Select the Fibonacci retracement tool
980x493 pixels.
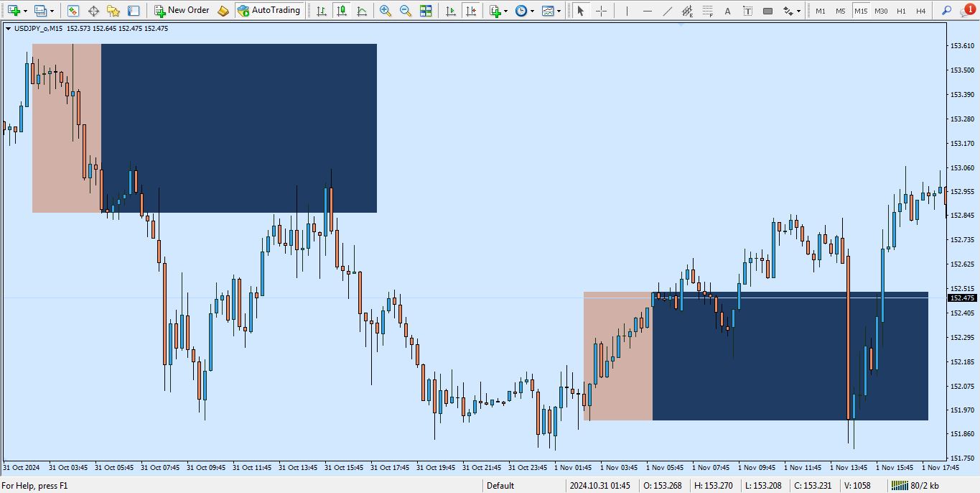707,11
